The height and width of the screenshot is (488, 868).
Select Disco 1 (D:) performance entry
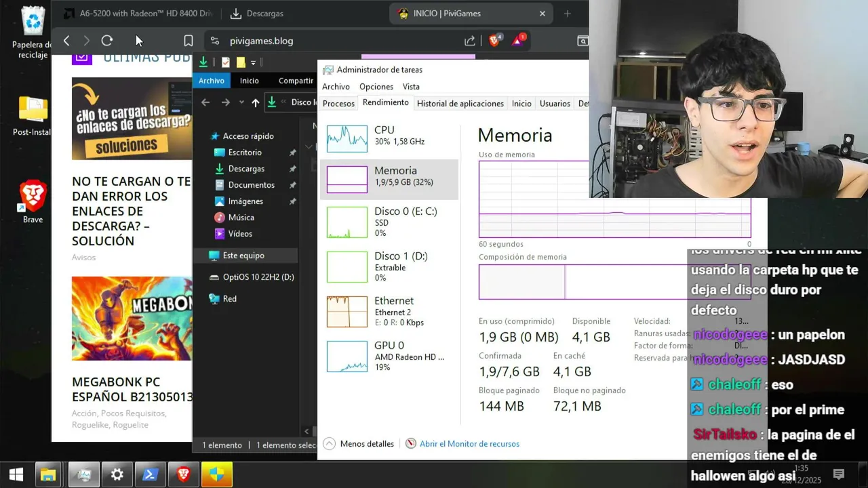pos(389,266)
